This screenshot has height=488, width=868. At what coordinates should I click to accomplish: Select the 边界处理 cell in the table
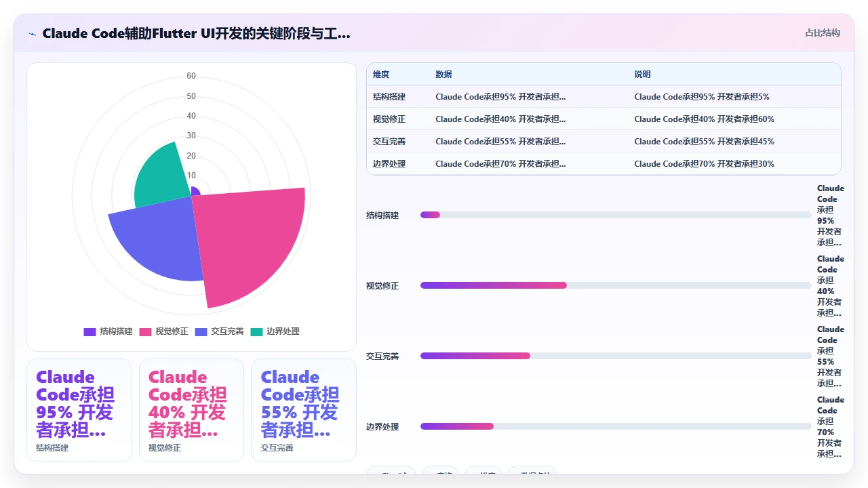pyautogui.click(x=389, y=164)
